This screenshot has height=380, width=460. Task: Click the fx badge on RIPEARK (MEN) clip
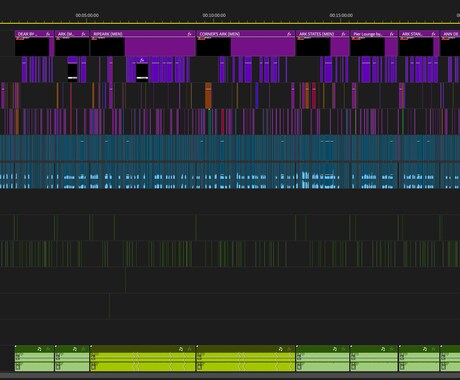[x=190, y=34]
